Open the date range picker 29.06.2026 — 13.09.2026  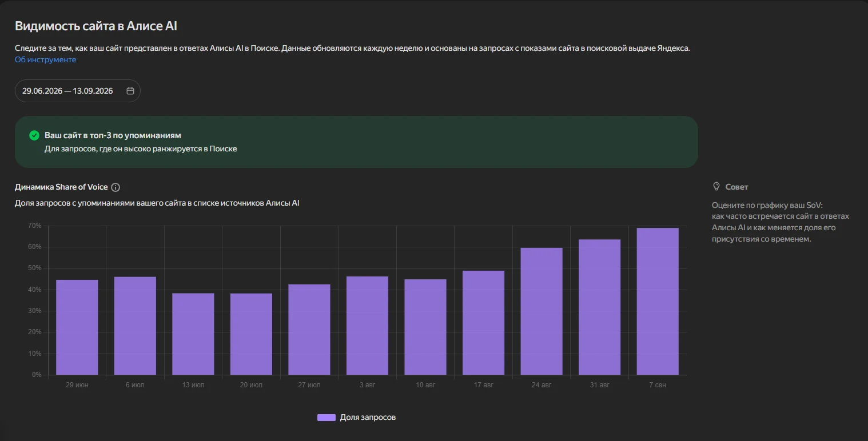(x=78, y=91)
